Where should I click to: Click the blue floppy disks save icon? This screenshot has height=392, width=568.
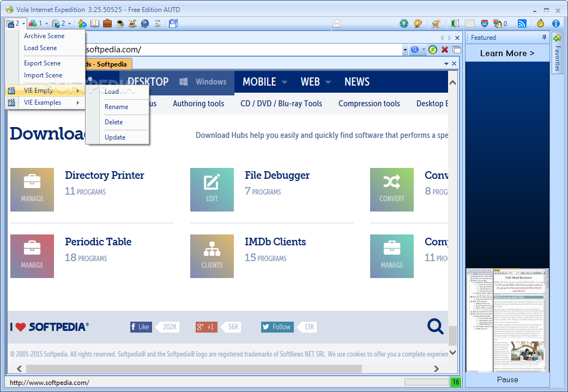[173, 23]
